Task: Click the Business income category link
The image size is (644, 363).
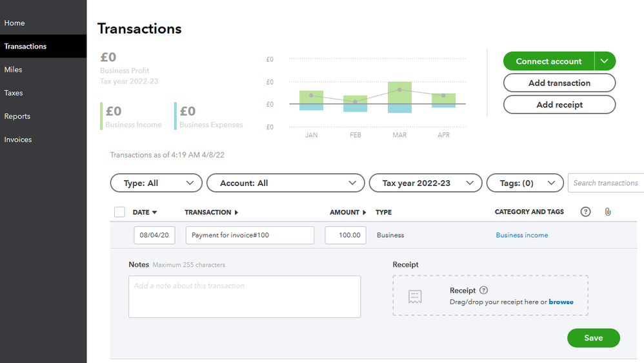Action: [x=521, y=235]
